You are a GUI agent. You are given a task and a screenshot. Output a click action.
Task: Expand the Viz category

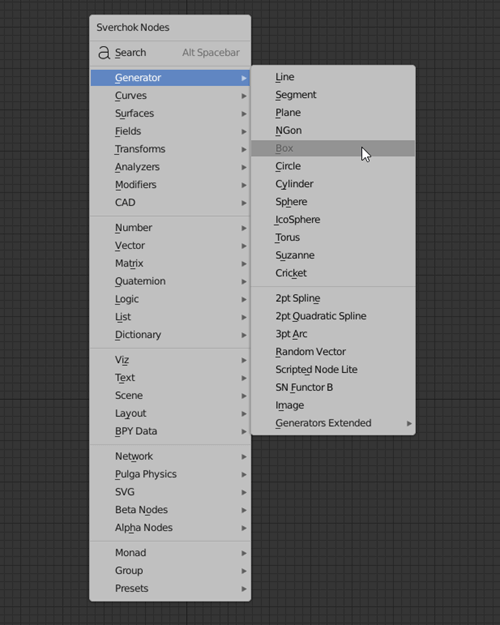tap(170, 360)
